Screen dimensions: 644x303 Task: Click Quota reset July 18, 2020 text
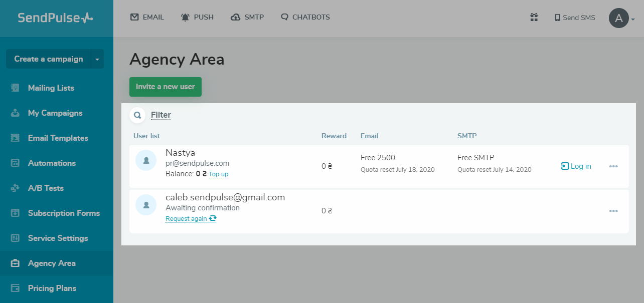[398, 170]
